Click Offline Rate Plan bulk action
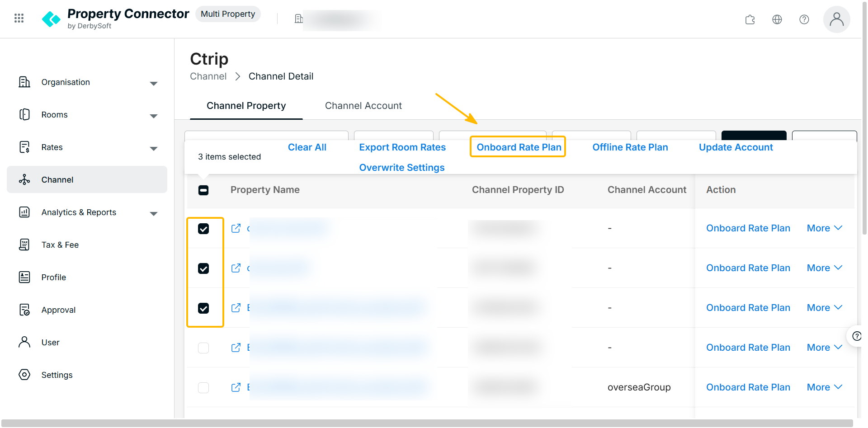This screenshot has width=868, height=428. click(630, 147)
